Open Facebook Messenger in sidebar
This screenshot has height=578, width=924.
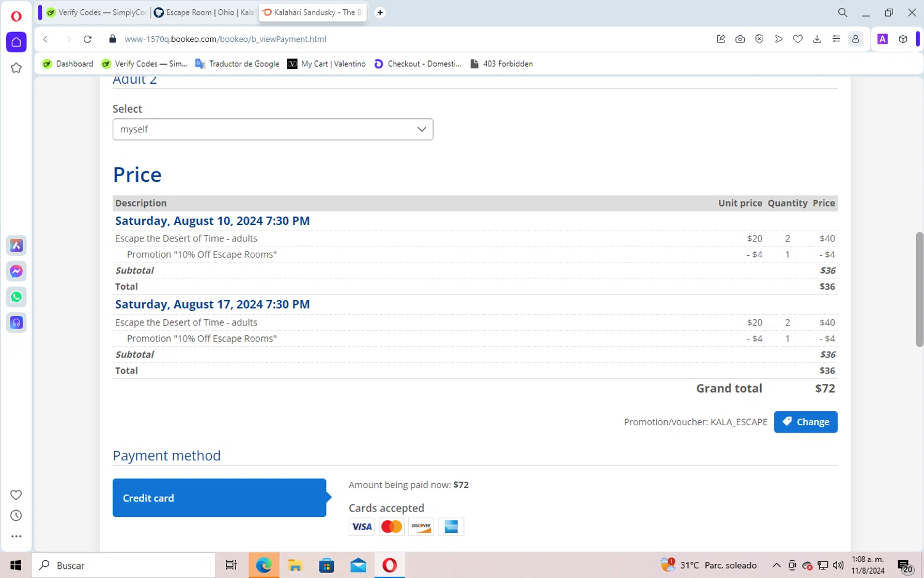[x=17, y=271]
